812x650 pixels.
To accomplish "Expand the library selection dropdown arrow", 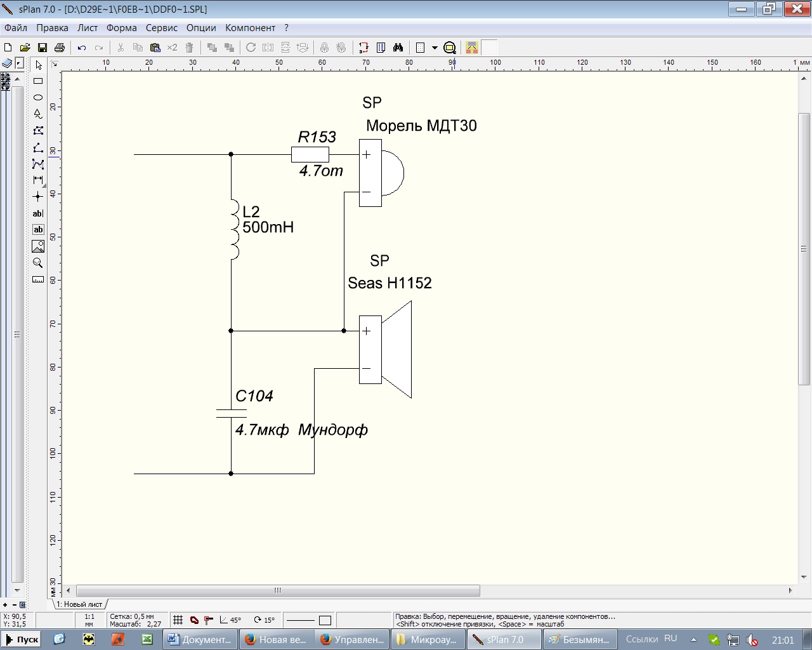I will 20,63.
